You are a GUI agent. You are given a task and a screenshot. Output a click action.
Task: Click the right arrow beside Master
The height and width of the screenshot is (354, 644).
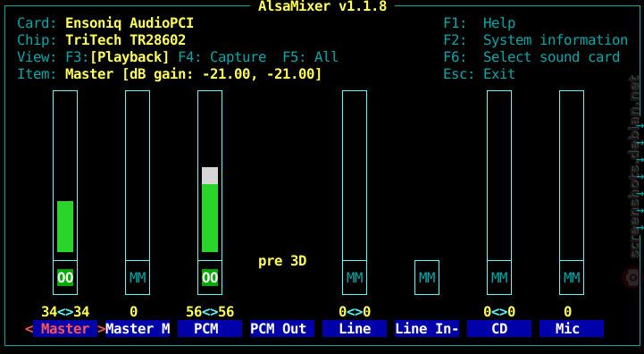102,329
